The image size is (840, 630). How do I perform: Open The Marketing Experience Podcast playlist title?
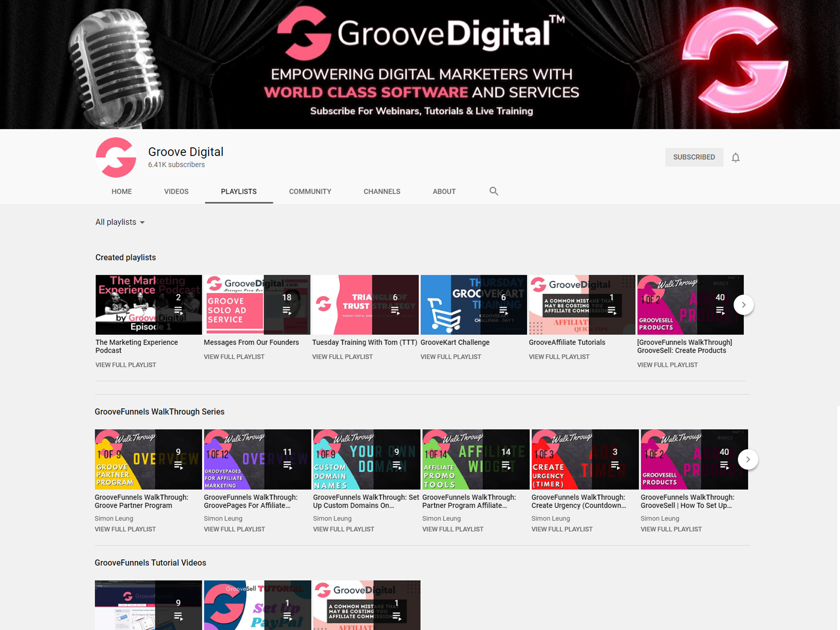coord(136,346)
